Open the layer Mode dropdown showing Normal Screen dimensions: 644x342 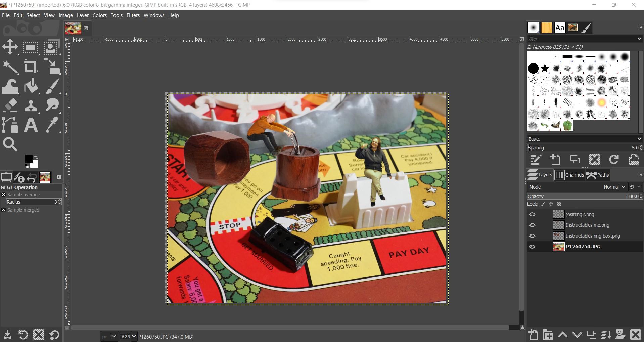577,187
